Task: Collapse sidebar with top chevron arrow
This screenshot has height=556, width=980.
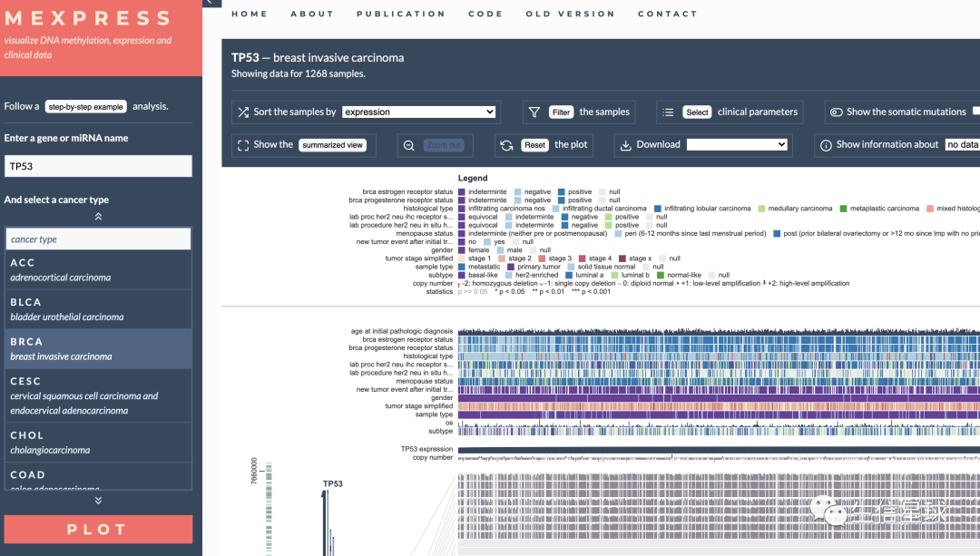Action: (211, 3)
